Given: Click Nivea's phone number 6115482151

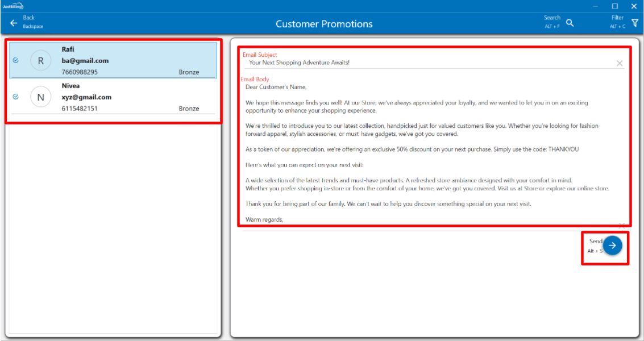Looking at the screenshot, I should coord(80,109).
